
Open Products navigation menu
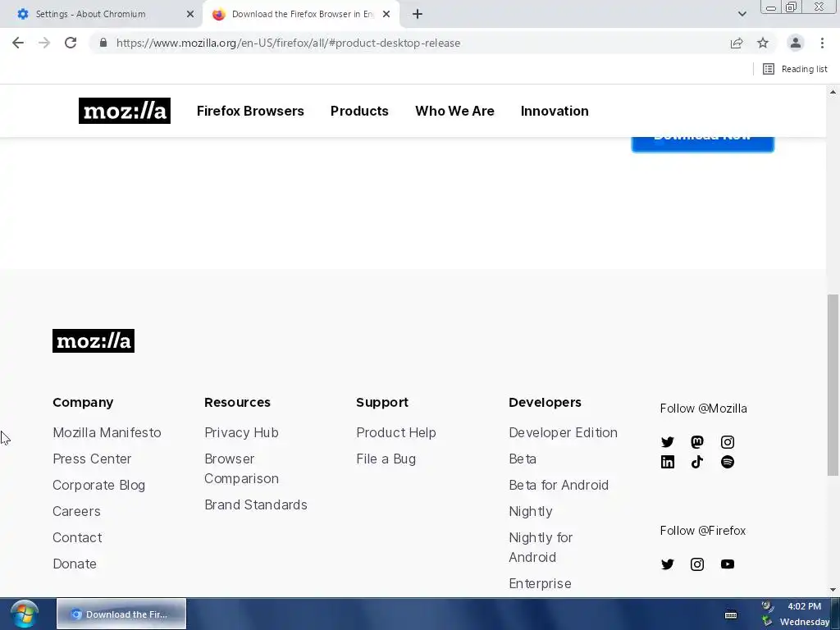pyautogui.click(x=359, y=111)
